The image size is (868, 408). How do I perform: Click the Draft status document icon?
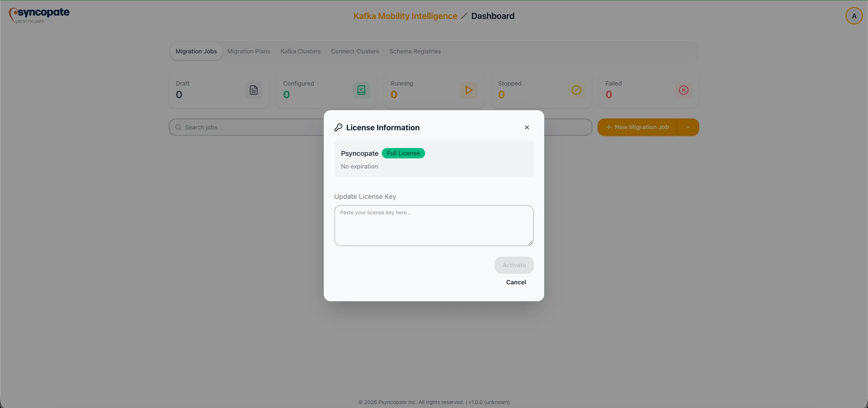click(x=254, y=90)
